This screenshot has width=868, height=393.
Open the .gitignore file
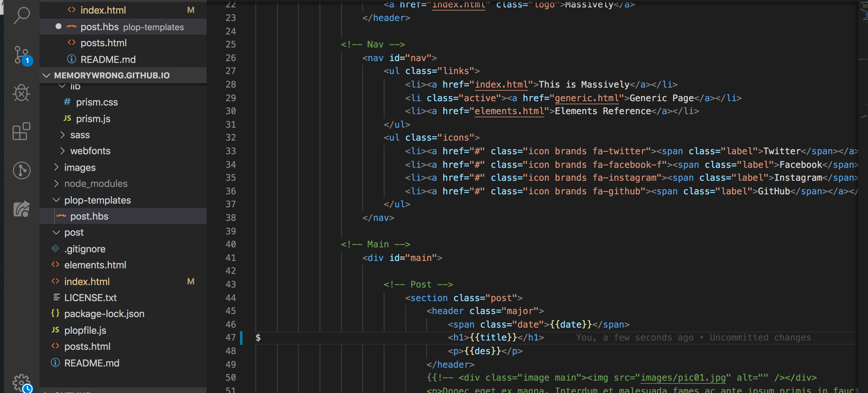tap(123, 249)
